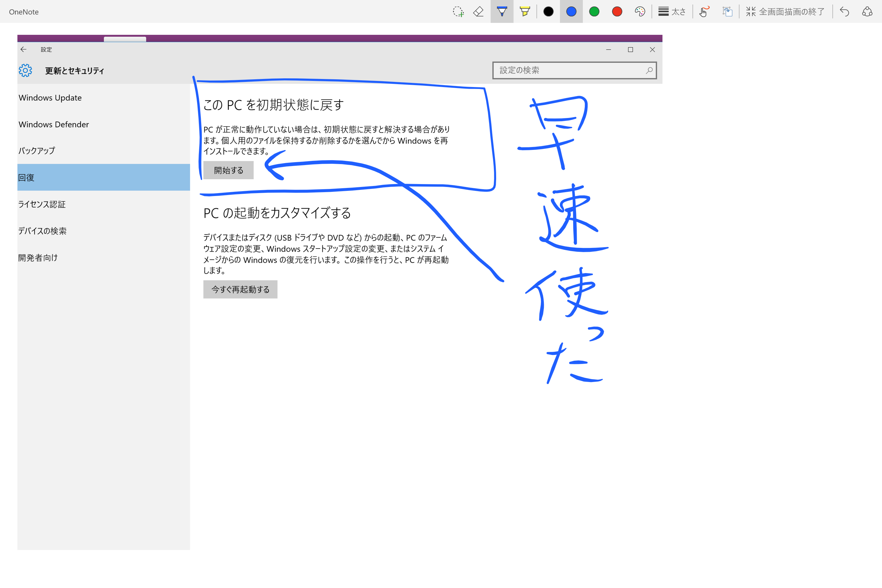Choose the red ink color
The height and width of the screenshot is (588, 882).
[617, 12]
